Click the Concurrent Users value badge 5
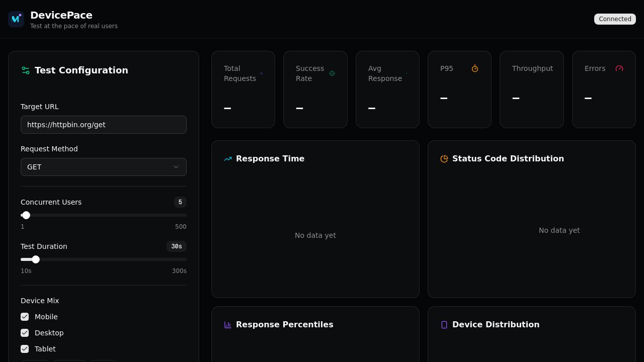 coord(180,202)
